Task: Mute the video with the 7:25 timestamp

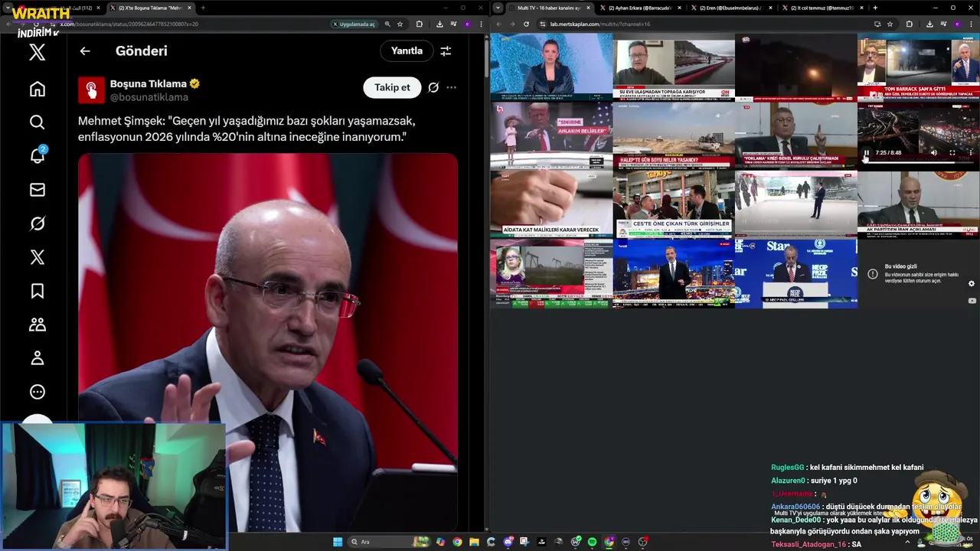Action: (x=933, y=153)
